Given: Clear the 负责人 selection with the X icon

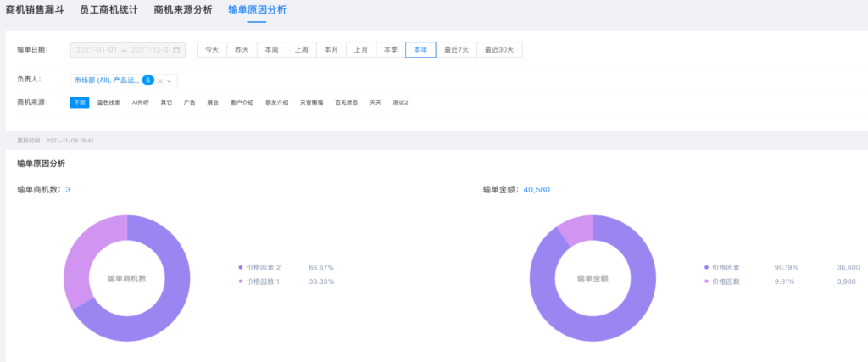Looking at the screenshot, I should tap(160, 81).
